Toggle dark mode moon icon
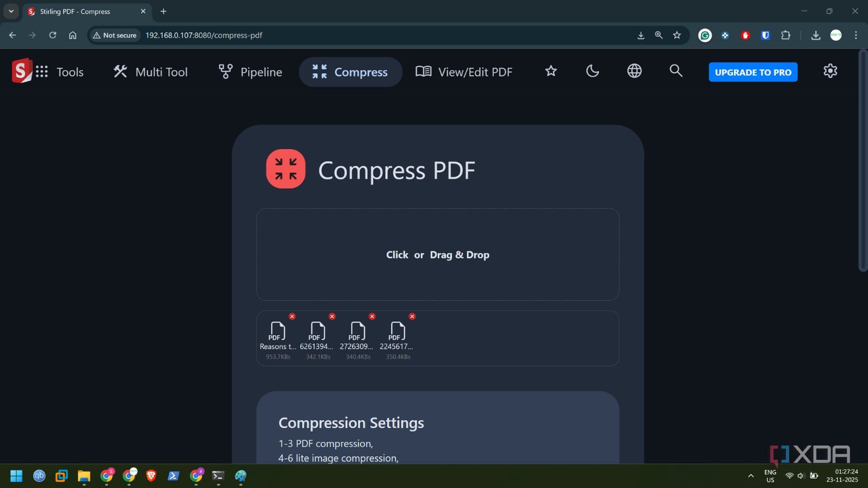The width and height of the screenshot is (868, 488). pos(592,71)
